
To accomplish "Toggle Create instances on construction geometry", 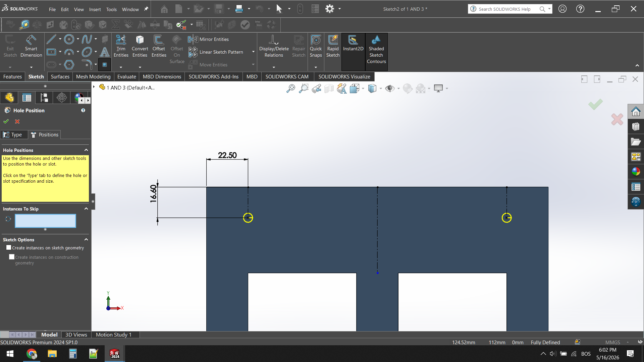I will (12, 257).
